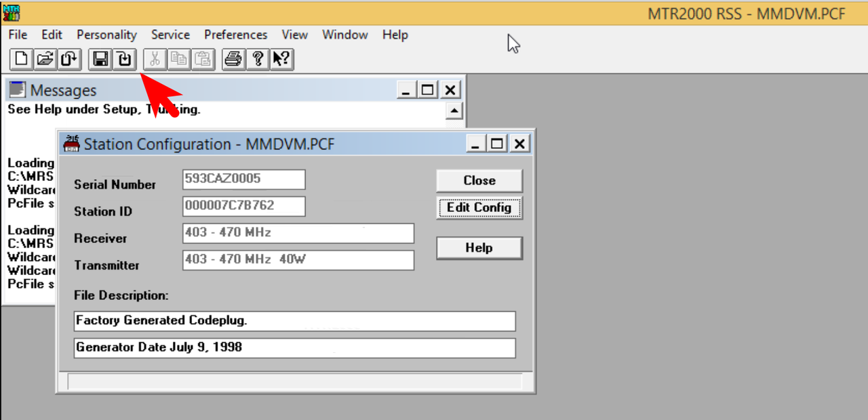Click the Help button in Station Configuration
868x420 pixels.
[479, 248]
